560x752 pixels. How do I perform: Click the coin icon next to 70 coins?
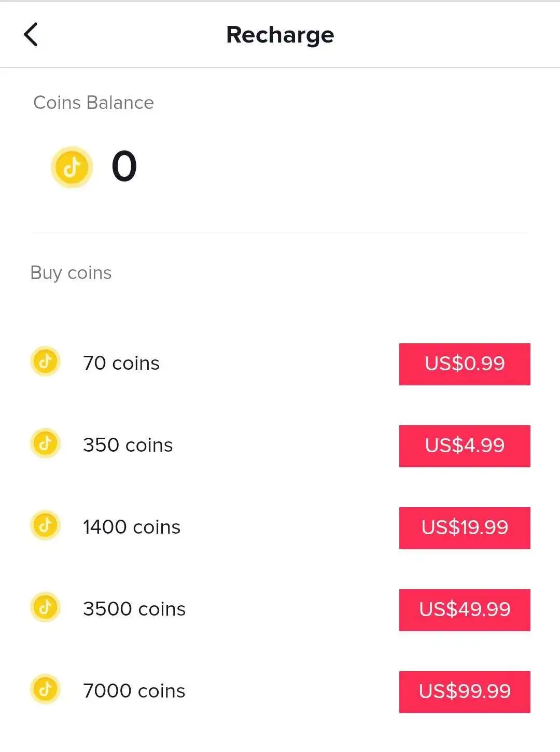(x=46, y=361)
